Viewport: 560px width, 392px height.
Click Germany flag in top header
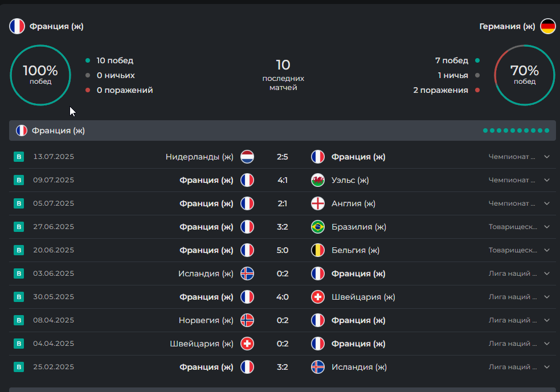pyautogui.click(x=548, y=26)
